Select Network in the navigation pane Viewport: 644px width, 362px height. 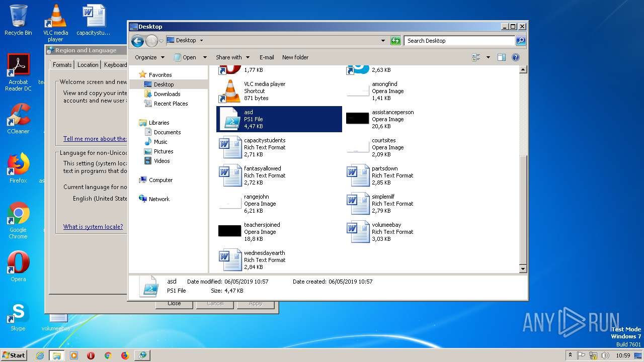pyautogui.click(x=159, y=199)
